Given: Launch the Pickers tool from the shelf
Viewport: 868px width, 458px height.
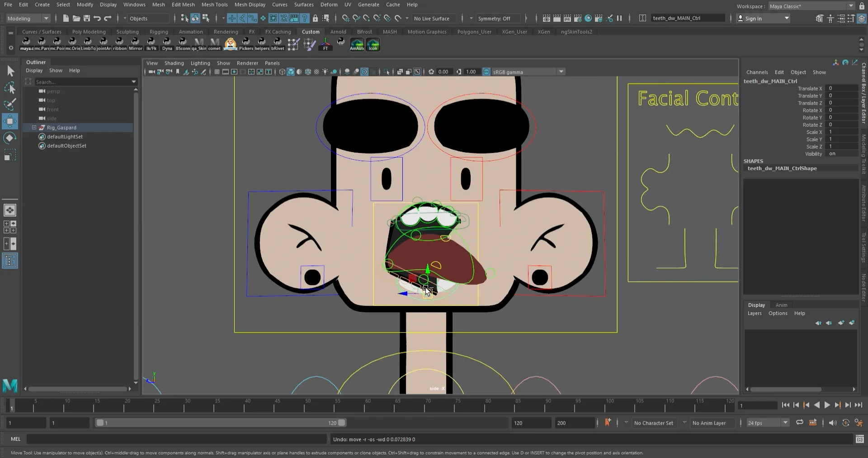Looking at the screenshot, I should pos(246,44).
